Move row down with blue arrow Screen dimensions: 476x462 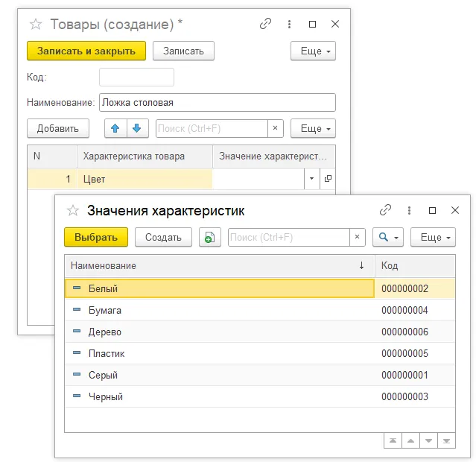[x=136, y=128]
